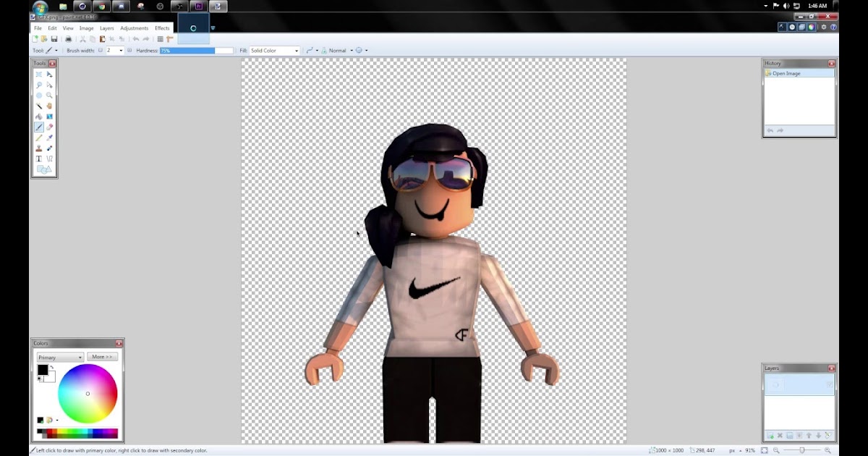The width and height of the screenshot is (868, 456).
Task: Open the Brush width dropdown
Action: [x=121, y=51]
